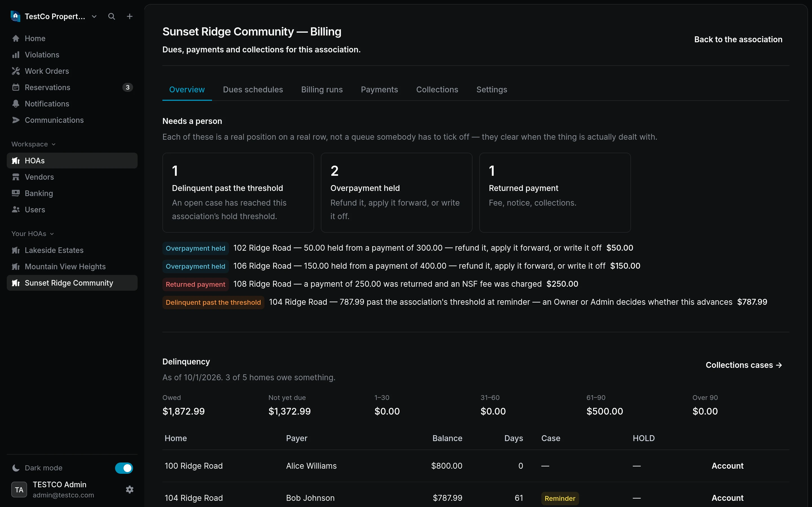Image resolution: width=812 pixels, height=507 pixels.
Task: Open Violations via its bar chart icon
Action: pos(16,55)
